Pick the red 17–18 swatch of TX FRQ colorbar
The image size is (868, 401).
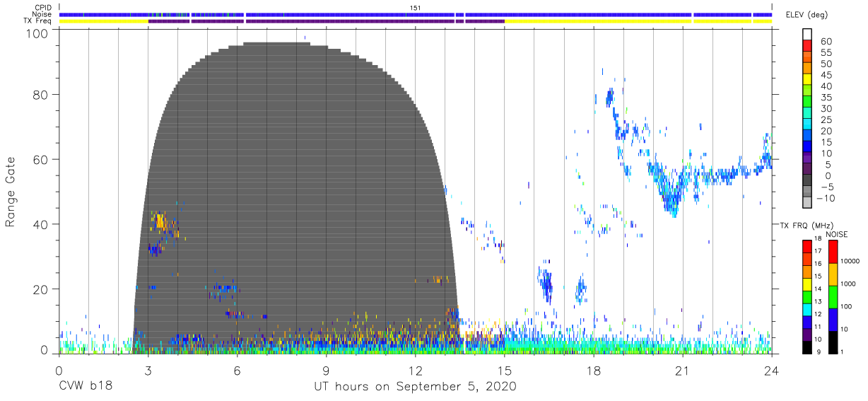coord(807,247)
